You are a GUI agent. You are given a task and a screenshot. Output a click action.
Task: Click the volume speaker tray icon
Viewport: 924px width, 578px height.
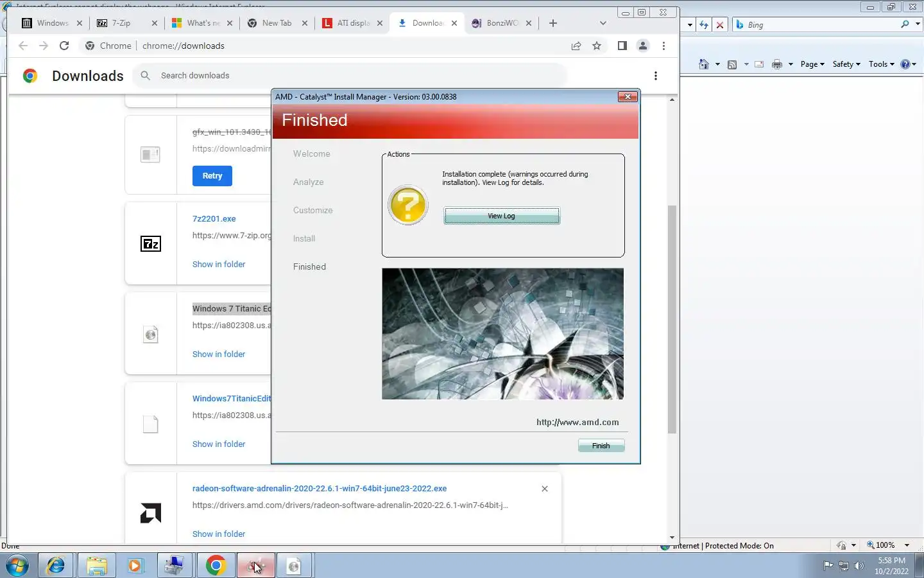pyautogui.click(x=859, y=566)
